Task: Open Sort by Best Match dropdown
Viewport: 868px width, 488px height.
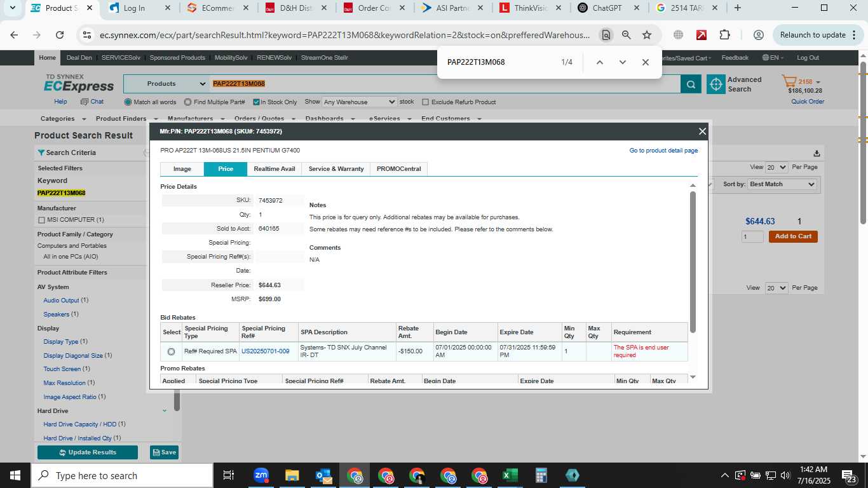Action: tap(782, 184)
